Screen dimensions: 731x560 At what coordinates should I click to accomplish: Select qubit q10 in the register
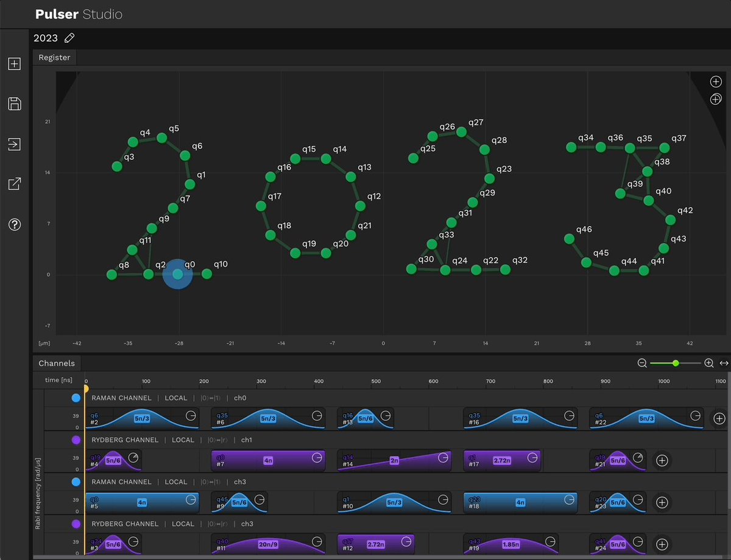pyautogui.click(x=207, y=274)
